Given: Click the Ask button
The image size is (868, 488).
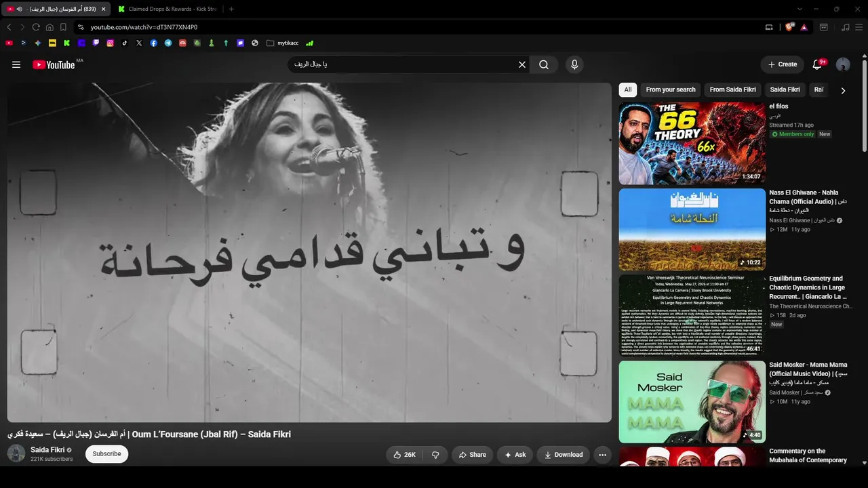Looking at the screenshot, I should (515, 455).
